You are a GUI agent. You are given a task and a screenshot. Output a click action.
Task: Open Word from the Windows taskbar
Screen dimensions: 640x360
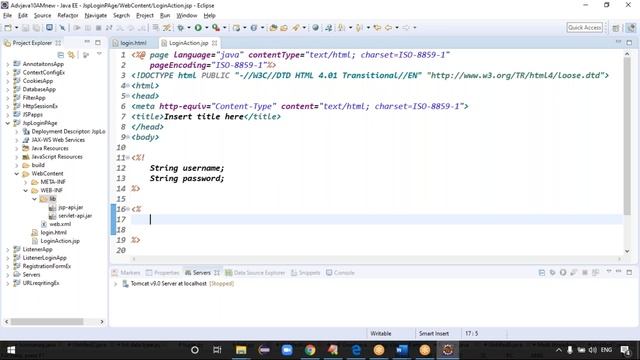[402, 350]
